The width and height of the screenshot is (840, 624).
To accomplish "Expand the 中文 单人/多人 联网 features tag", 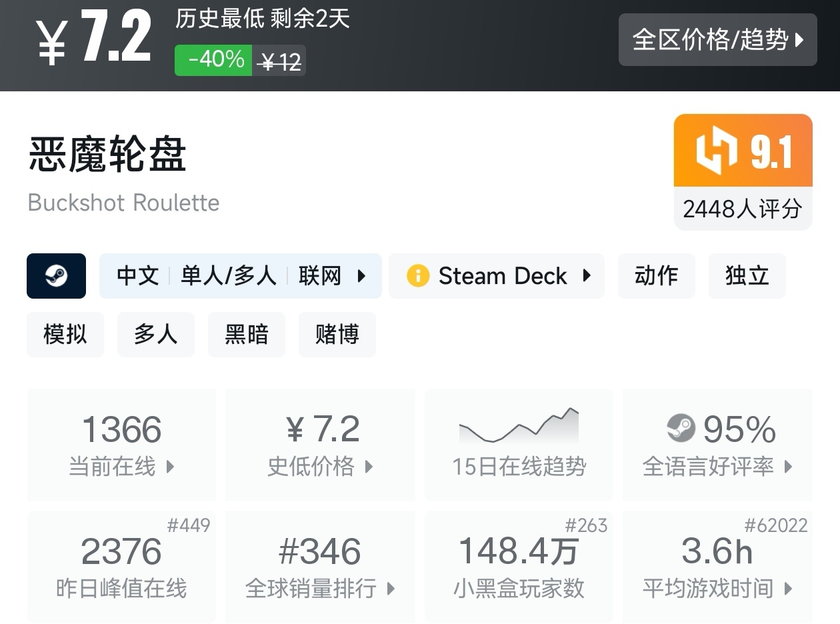I will click(x=241, y=276).
